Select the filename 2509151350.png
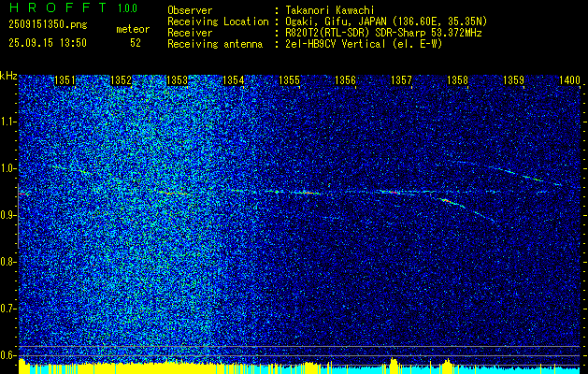 (x=48, y=25)
